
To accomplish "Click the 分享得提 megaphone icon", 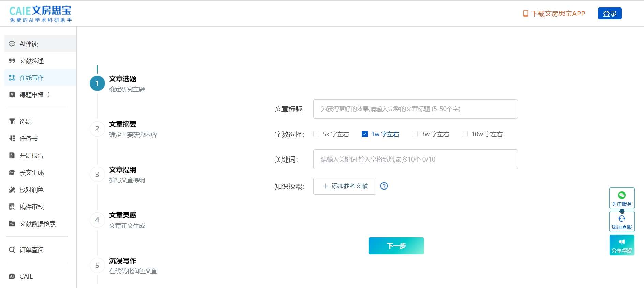I will click(x=622, y=242).
